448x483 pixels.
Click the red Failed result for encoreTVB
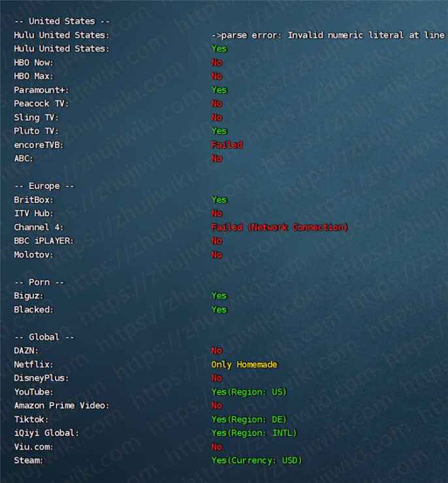(227, 145)
